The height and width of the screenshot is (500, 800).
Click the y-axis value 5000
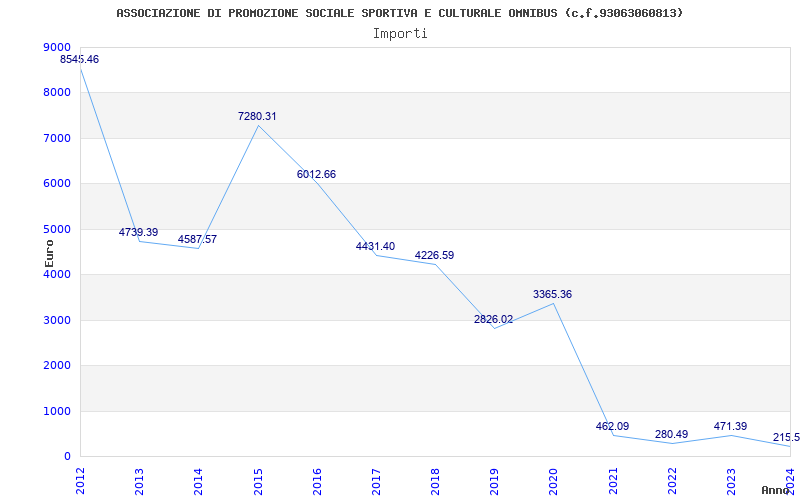pos(57,229)
